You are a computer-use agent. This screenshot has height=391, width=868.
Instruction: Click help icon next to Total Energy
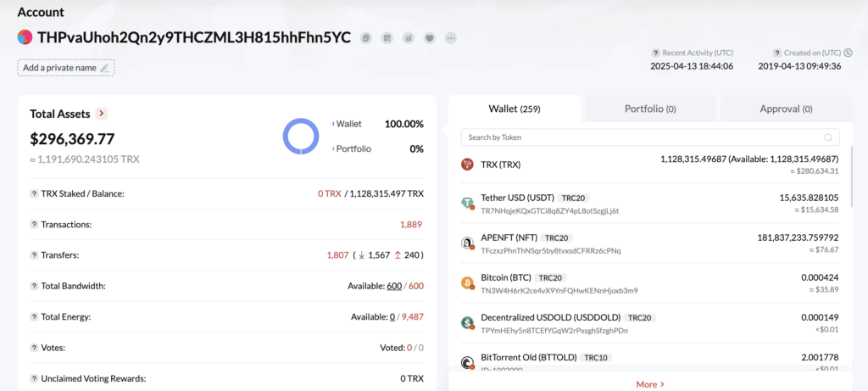(x=34, y=317)
